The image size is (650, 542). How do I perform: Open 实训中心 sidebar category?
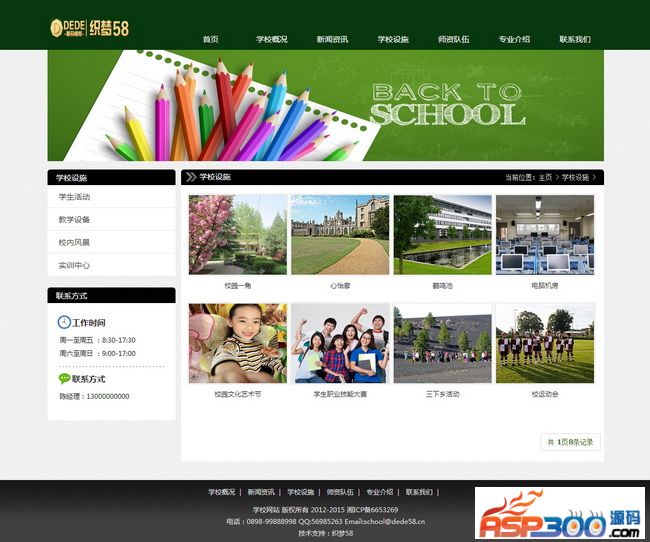tap(74, 265)
